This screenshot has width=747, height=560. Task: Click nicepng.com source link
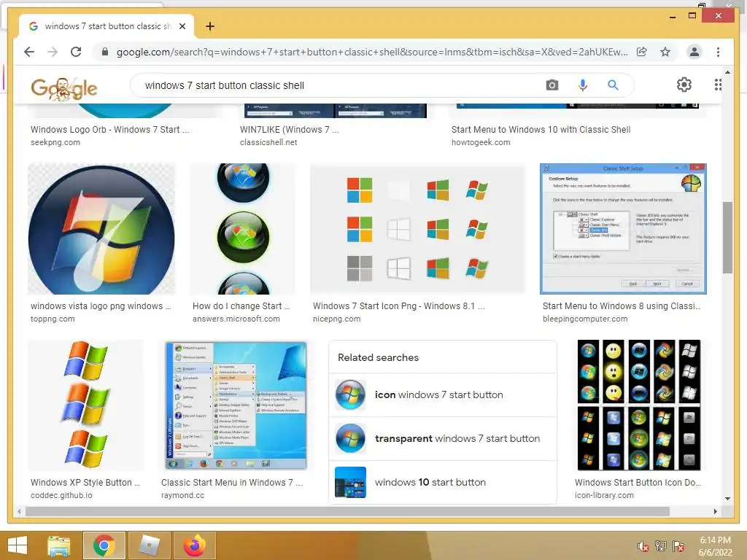pyautogui.click(x=336, y=319)
